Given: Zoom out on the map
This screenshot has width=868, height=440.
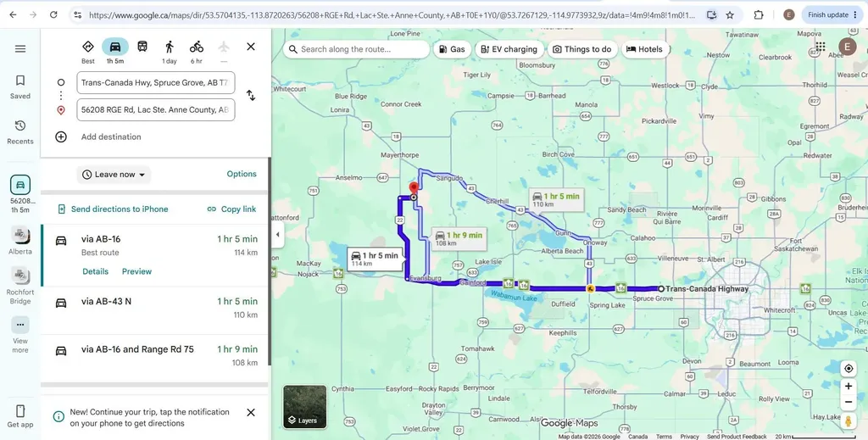Looking at the screenshot, I should click(848, 402).
